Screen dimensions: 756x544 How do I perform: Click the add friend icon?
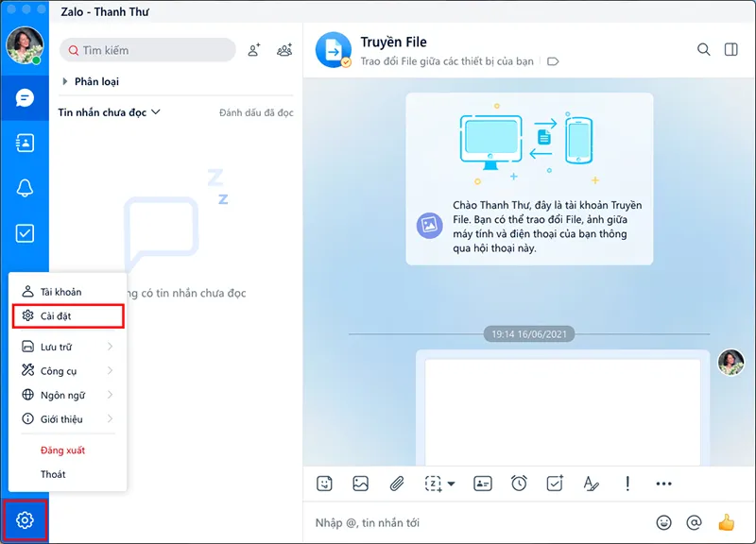(253, 50)
